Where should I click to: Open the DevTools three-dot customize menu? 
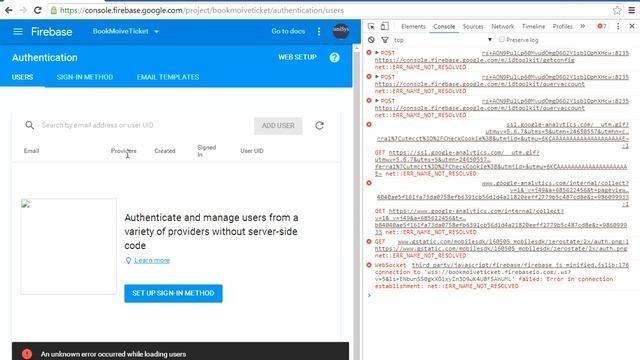[x=618, y=26]
